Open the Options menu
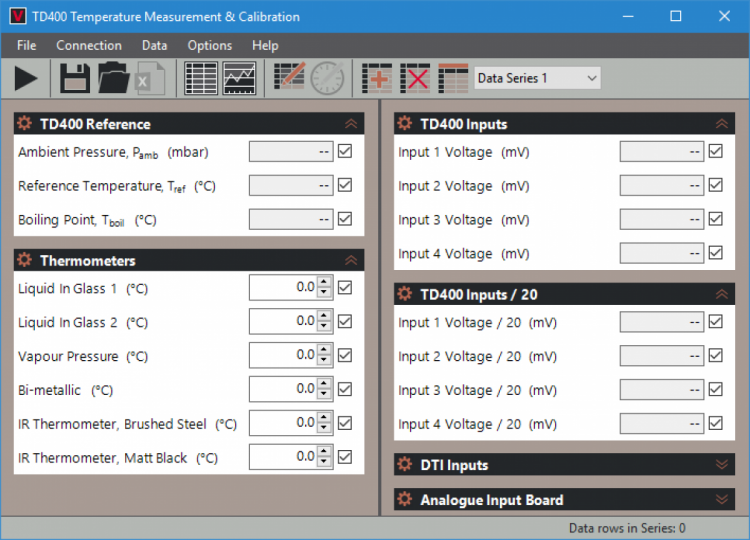750x540 pixels. coord(210,45)
